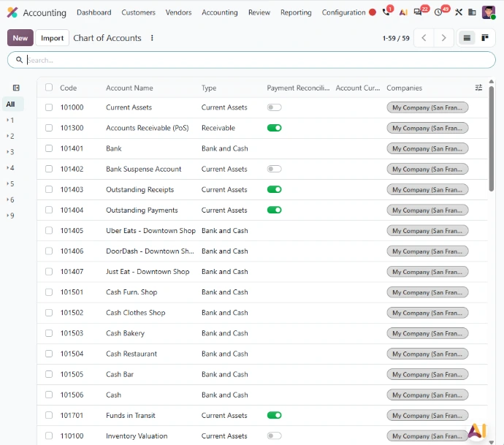This screenshot has width=504, height=445.
Task: Click the search input field
Action: 251,60
